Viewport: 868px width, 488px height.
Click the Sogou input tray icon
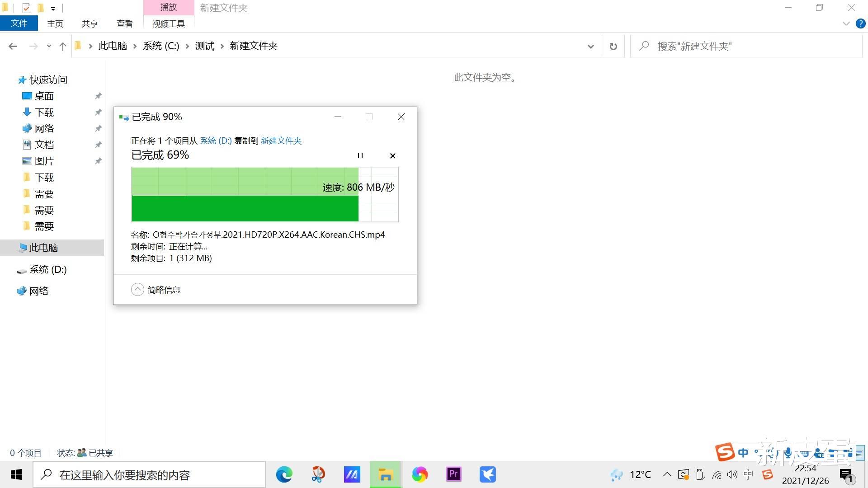[768, 474]
